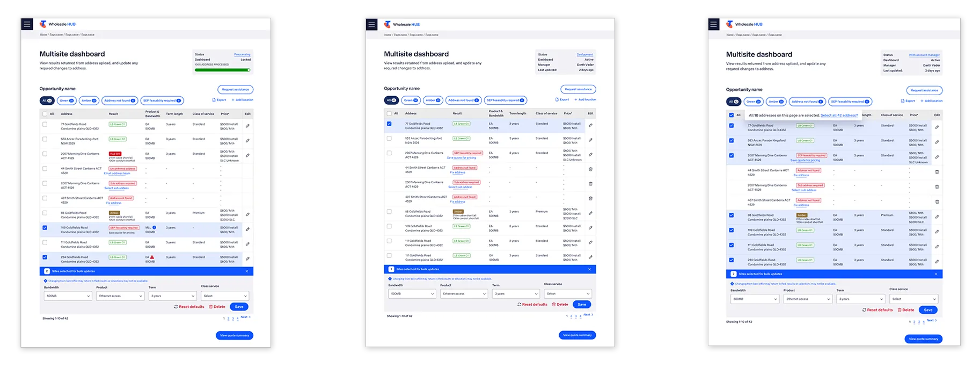Delete 44 Smith Street row in middle dashboard
The height and width of the screenshot is (367, 980).
[x=590, y=169]
